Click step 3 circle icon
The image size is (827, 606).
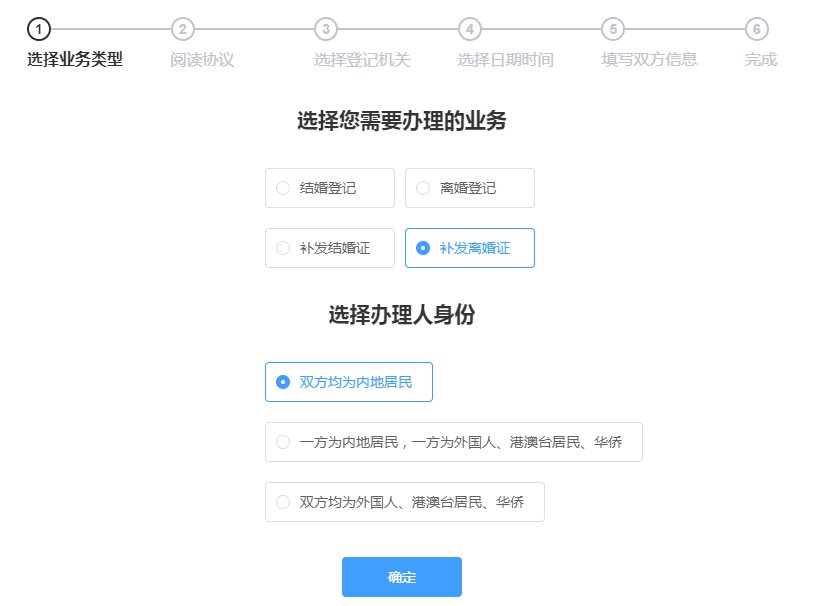click(326, 29)
